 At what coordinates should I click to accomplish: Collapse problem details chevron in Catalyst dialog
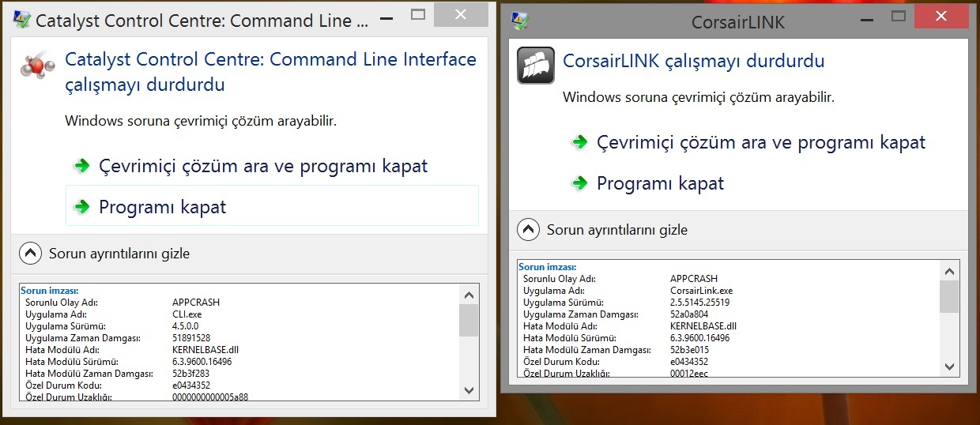tap(30, 254)
